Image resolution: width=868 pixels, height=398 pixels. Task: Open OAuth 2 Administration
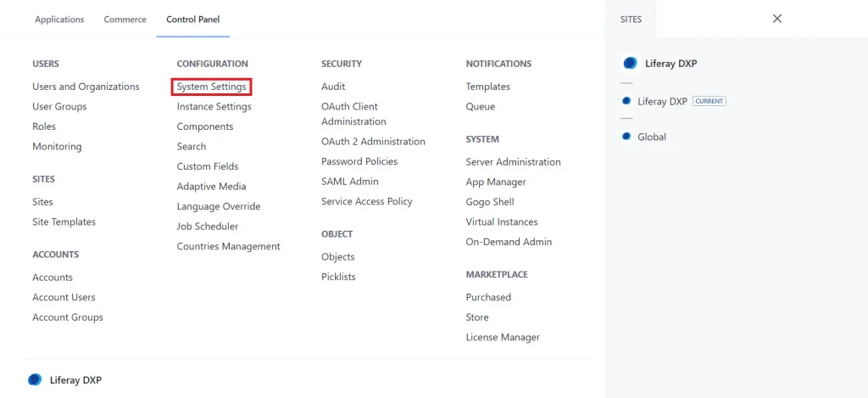[373, 142]
